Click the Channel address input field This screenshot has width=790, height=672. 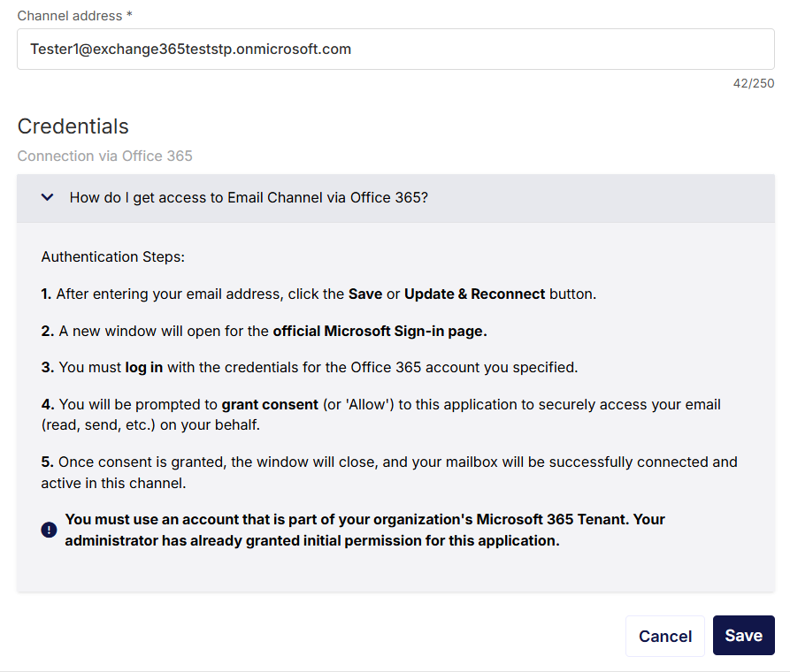[x=395, y=49]
